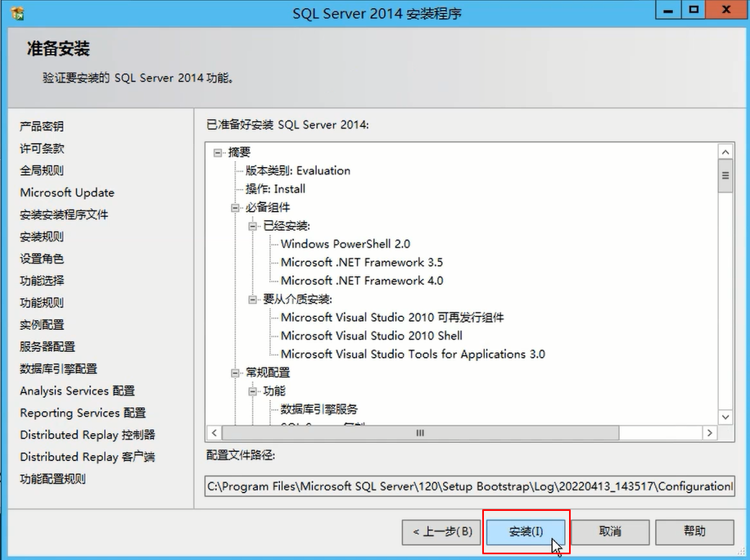The image size is (750, 560).
Task: Click the 功能规则 step in sidebar
Action: tap(42, 303)
